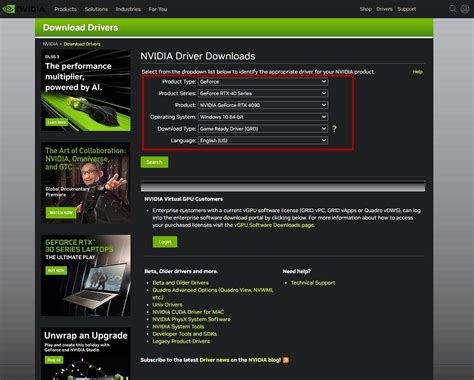Open NVIDIA CUDA Driver for MAC link
This screenshot has height=380, width=474.
[x=188, y=312]
